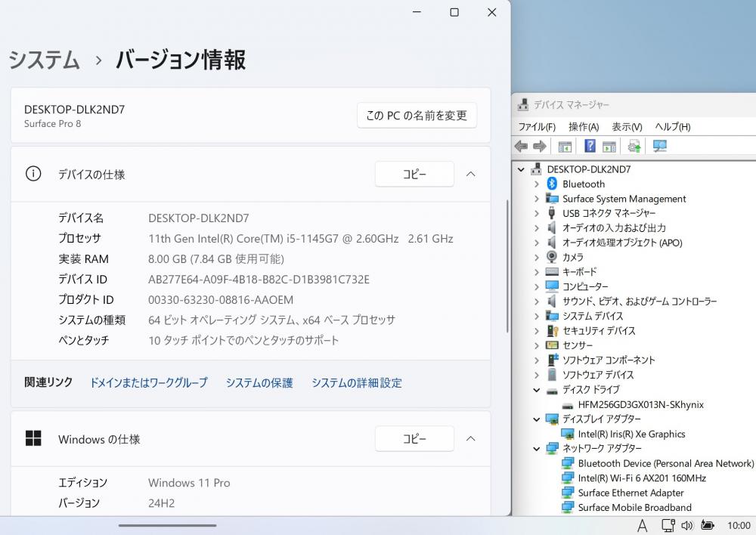Open the ヘルプ(H) menu in Device Manager
The image size is (756, 535).
point(673,127)
